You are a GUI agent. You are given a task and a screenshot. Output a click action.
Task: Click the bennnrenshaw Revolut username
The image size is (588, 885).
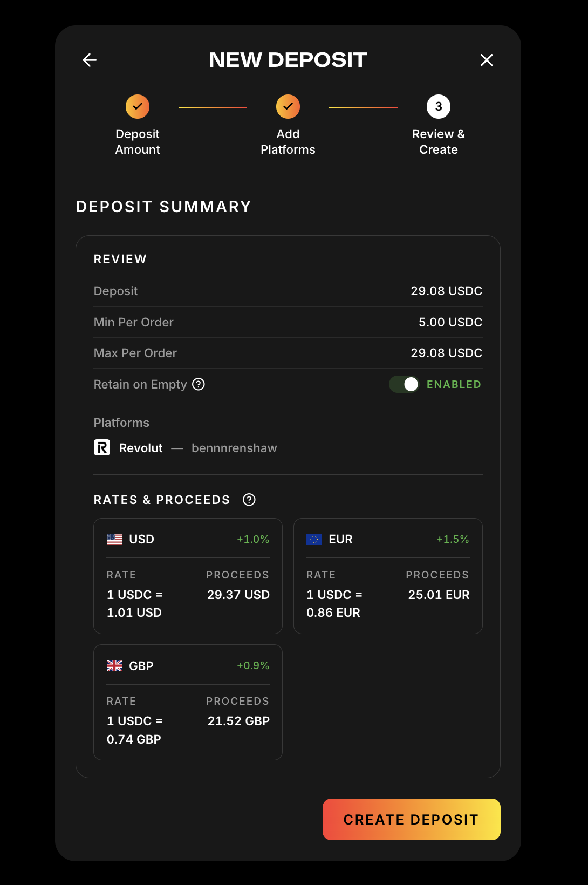point(234,448)
